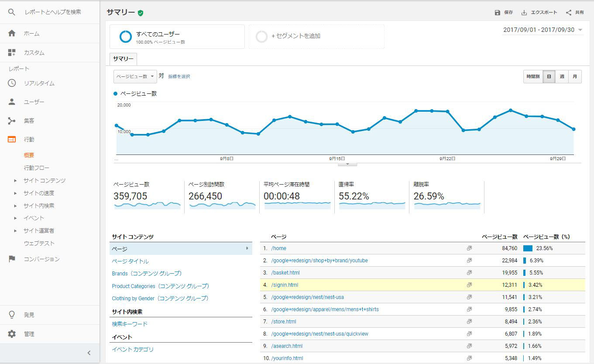Expand サイト コンテンツ tree item
Viewport: 594px width, 364px height.
15,180
